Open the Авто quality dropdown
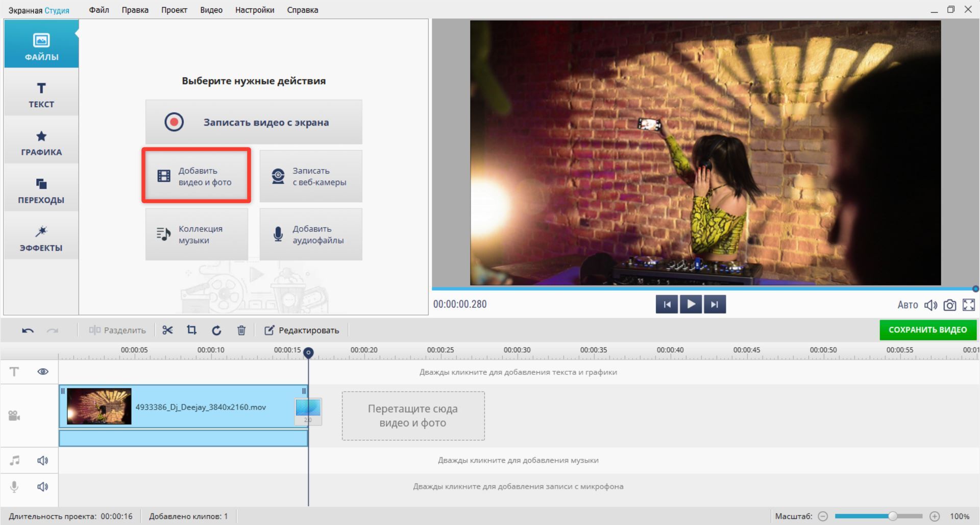This screenshot has width=980, height=525. (x=907, y=305)
